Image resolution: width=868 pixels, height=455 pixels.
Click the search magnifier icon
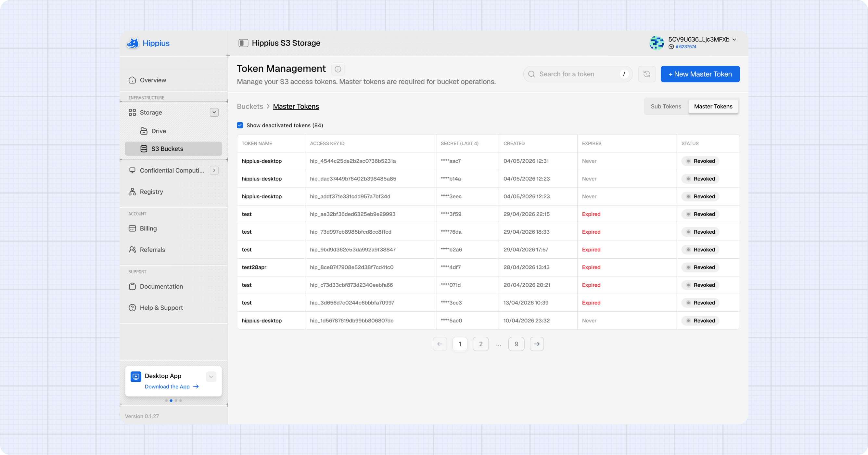click(531, 74)
